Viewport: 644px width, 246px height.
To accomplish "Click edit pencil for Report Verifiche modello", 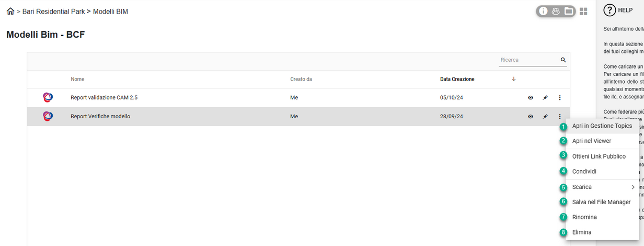I will 545,117.
